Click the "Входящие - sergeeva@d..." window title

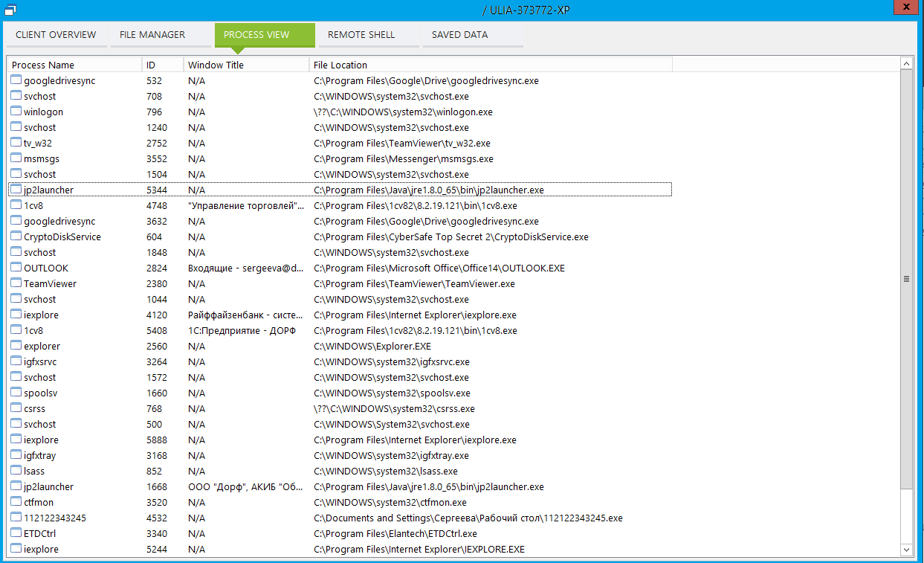pyautogui.click(x=246, y=268)
